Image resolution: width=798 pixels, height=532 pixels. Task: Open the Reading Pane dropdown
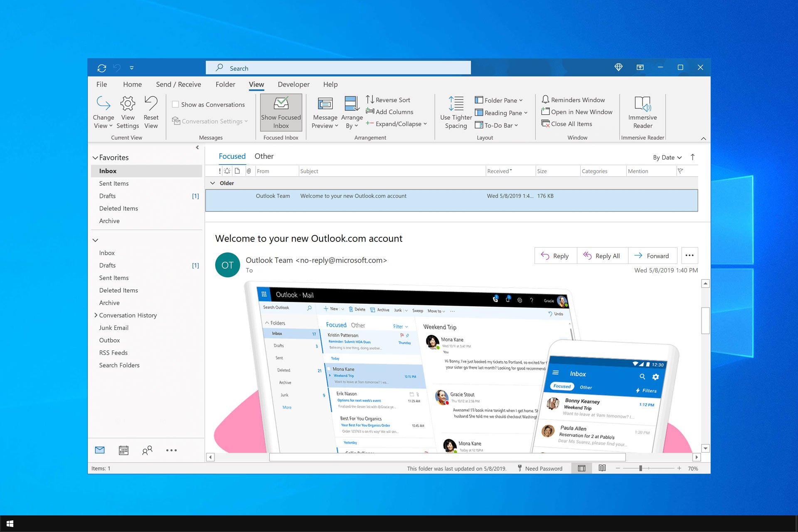click(x=501, y=113)
